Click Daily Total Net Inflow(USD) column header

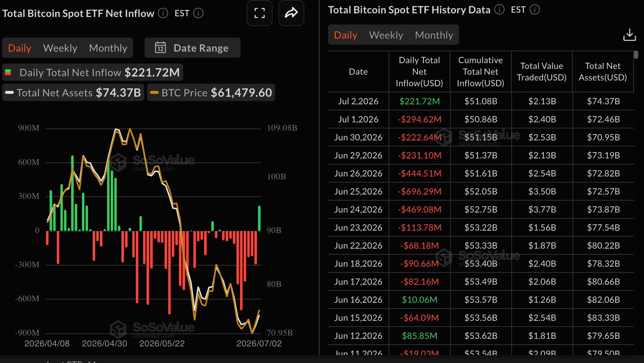click(419, 72)
